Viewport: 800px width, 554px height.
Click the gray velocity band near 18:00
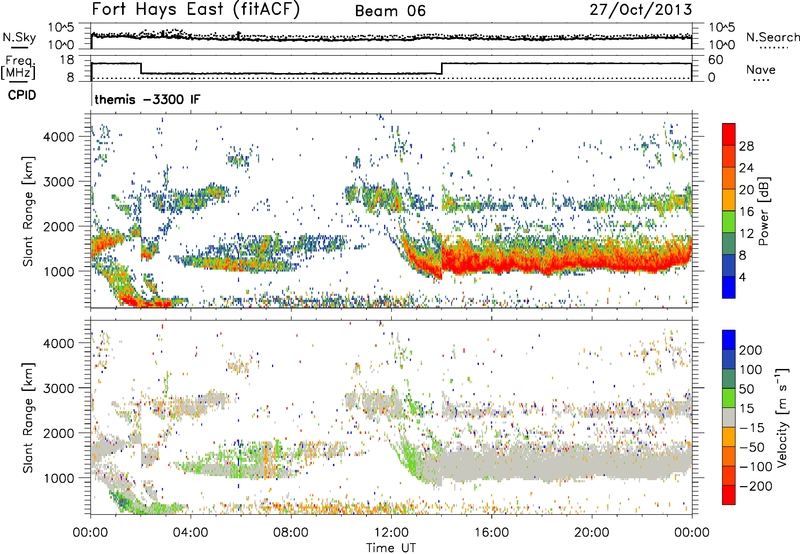541,464
